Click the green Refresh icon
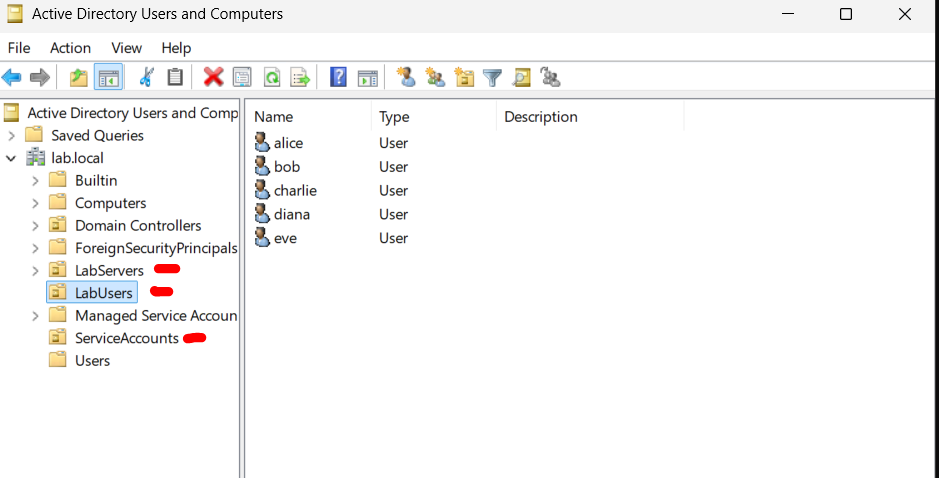939x478 pixels. [x=272, y=77]
